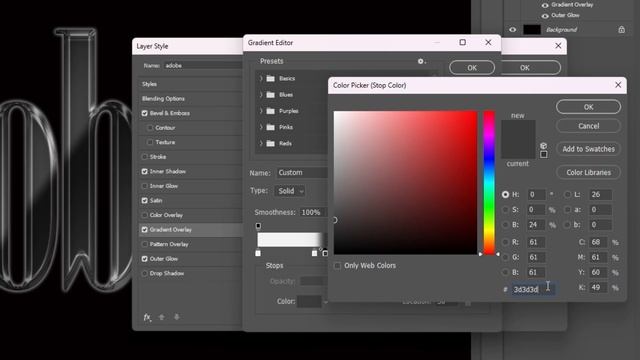Pick a color in the saturation-brightness field
640x360 pixels.
(x=405, y=182)
